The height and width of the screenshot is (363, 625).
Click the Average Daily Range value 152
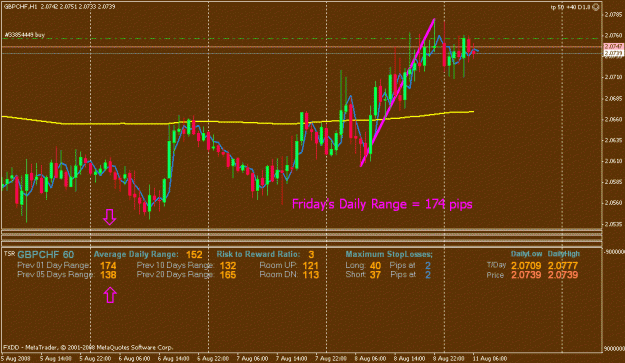pos(194,255)
